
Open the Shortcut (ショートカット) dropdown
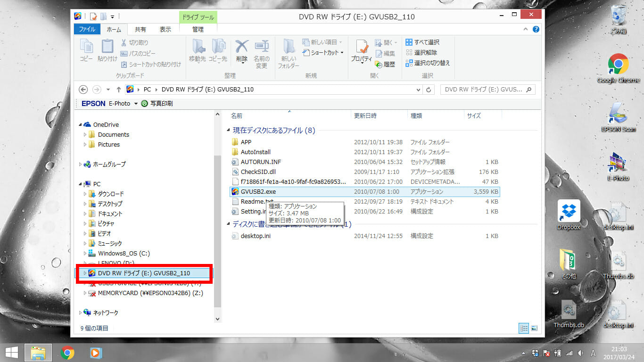[323, 53]
